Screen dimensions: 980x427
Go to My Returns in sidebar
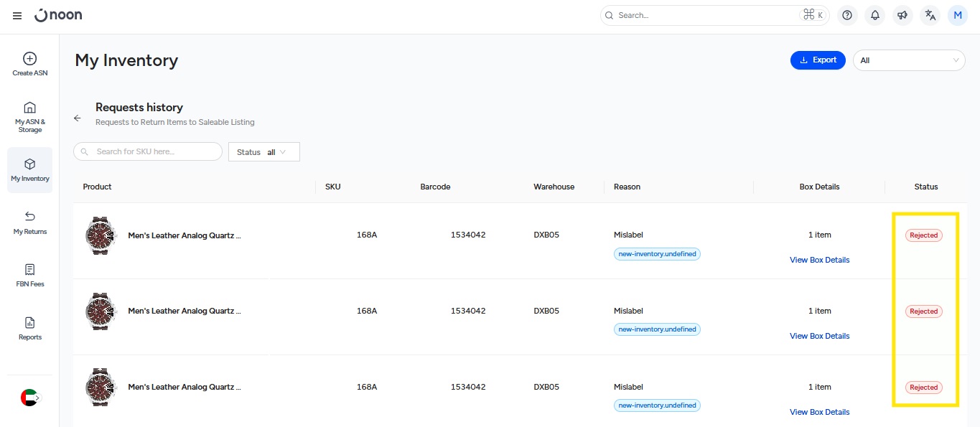[30, 222]
